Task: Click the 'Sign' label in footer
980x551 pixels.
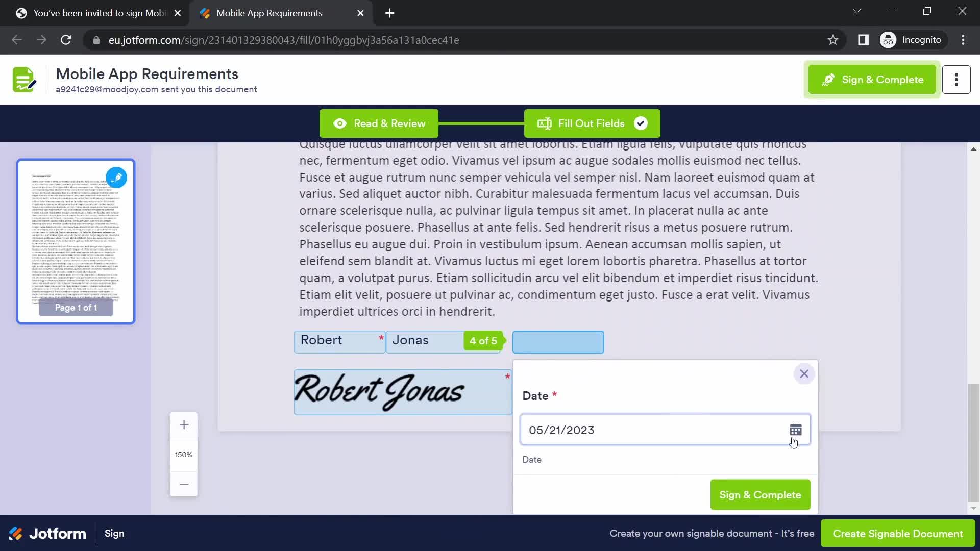Action: (114, 533)
